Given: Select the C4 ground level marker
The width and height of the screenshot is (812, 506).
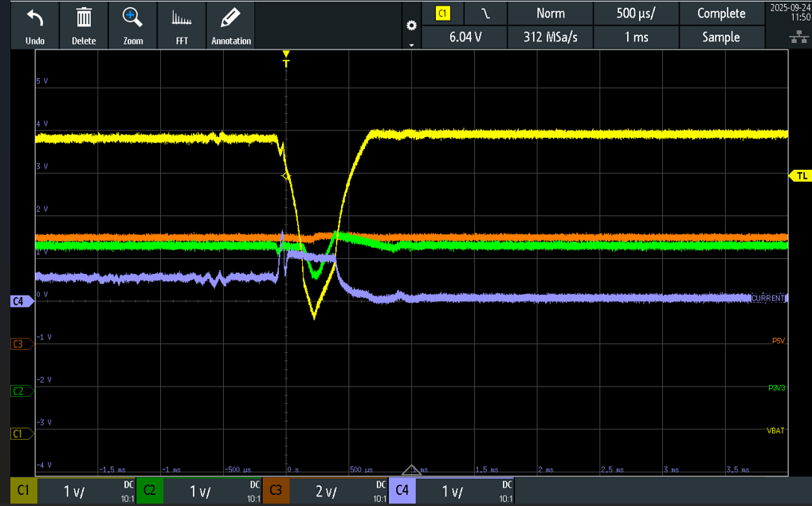Looking at the screenshot, I should [x=22, y=301].
